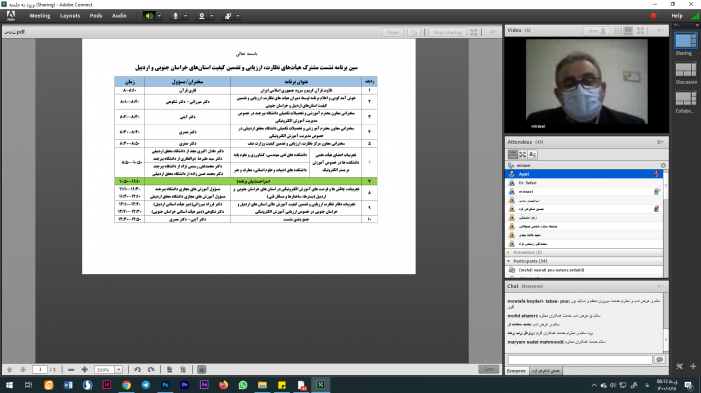The height and width of the screenshot is (393, 701).
Task: Maximize the Video pod
Action: (641, 30)
